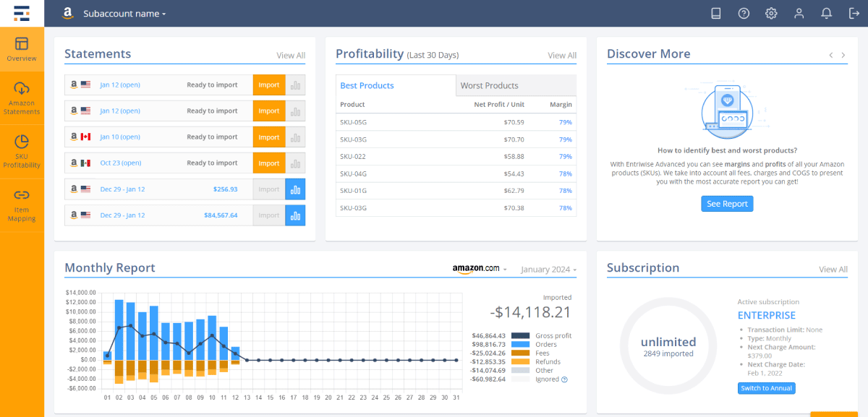Import the Jan 10 Canada statement
The image size is (868, 417).
click(x=268, y=137)
